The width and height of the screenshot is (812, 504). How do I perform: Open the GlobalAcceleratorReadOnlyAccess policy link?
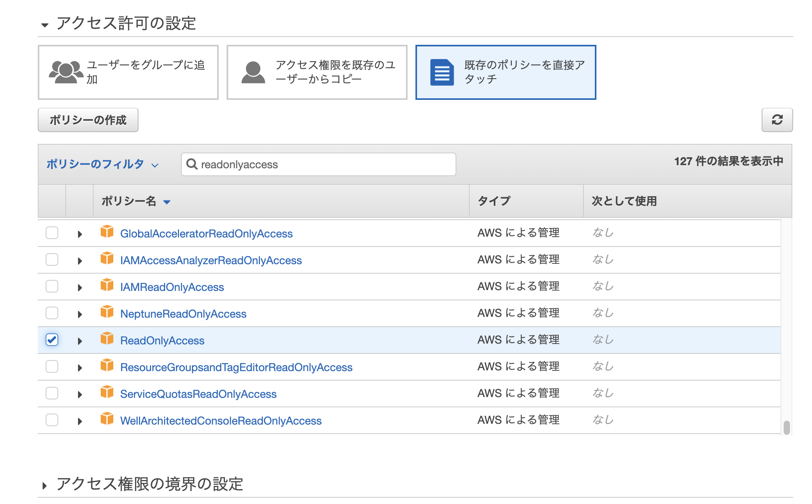click(206, 233)
